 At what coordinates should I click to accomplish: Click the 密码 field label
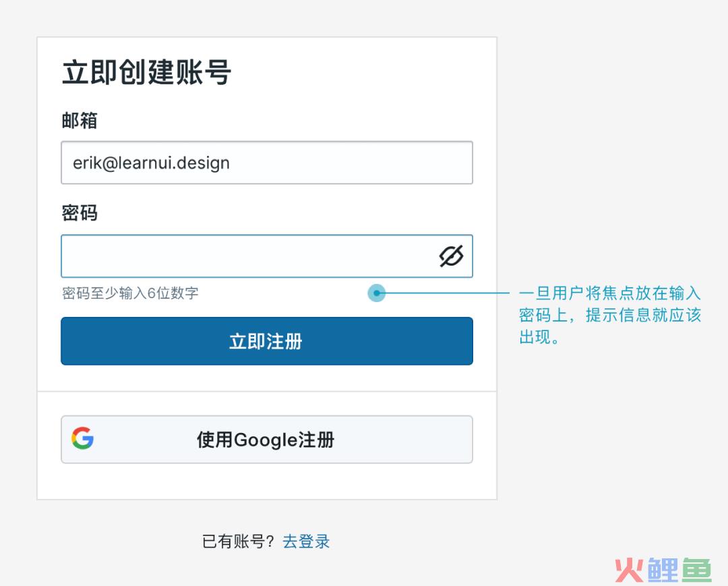pyautogui.click(x=80, y=213)
